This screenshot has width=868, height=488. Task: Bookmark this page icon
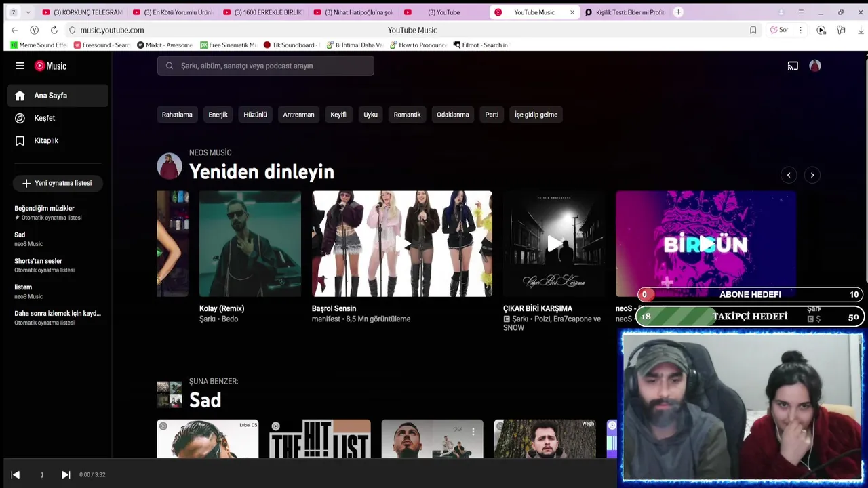pyautogui.click(x=753, y=30)
